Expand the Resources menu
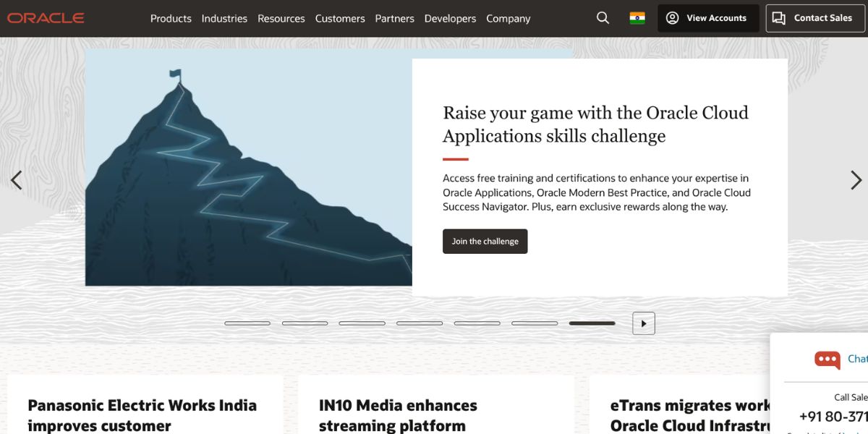 [x=281, y=19]
